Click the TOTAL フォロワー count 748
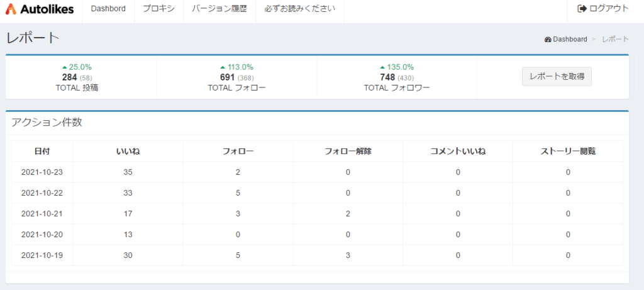Screen dimensions: 644x290 (387, 77)
